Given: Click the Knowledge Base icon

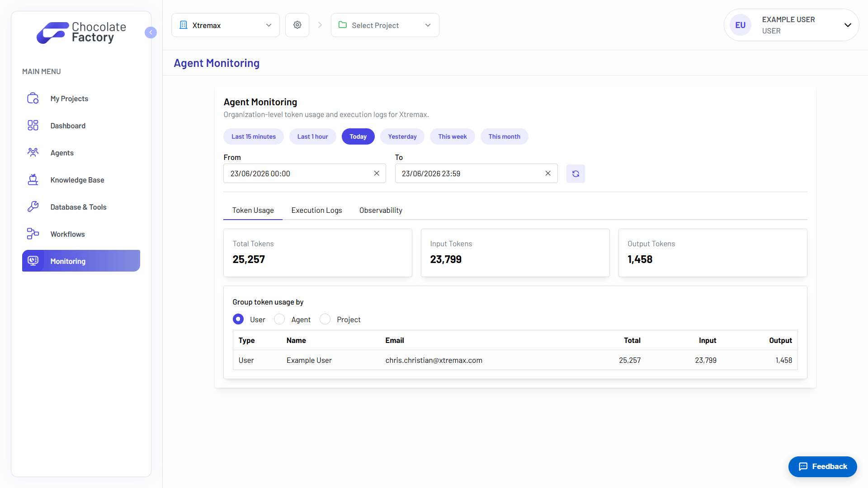Looking at the screenshot, I should point(33,180).
